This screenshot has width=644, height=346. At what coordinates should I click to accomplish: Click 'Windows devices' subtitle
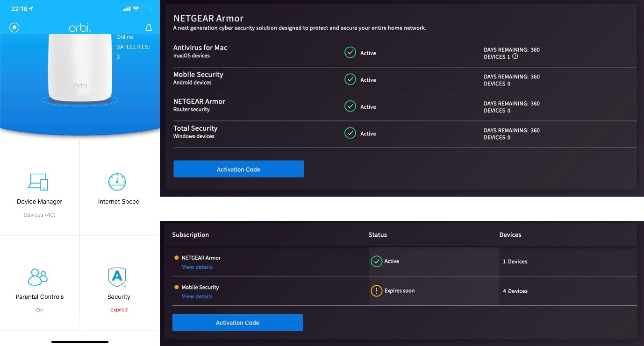(194, 136)
